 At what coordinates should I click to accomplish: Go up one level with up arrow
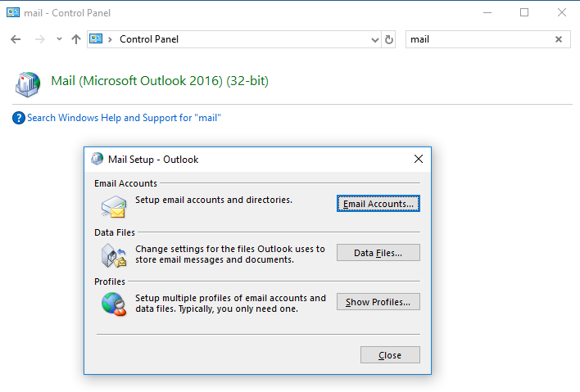click(76, 39)
